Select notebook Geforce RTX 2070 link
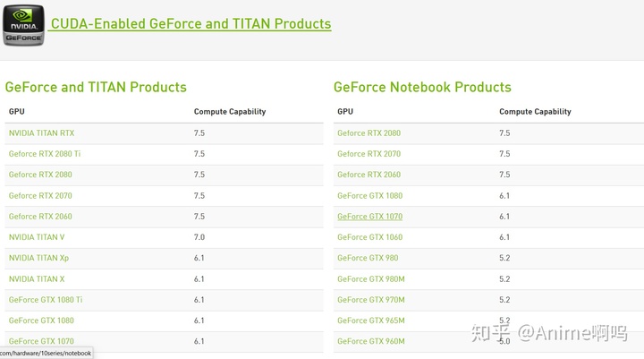Image resolution: width=644 pixels, height=359 pixels. [369, 154]
